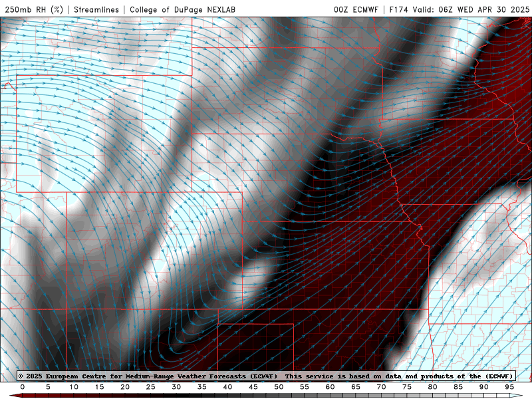Select "F174 Valid: 06Z WED APR 30 2025" text

(x=459, y=9)
